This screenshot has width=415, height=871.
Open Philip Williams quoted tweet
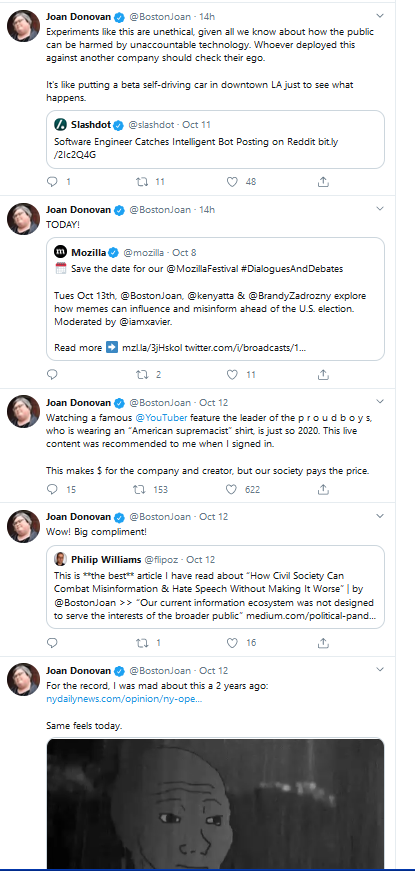215,587
